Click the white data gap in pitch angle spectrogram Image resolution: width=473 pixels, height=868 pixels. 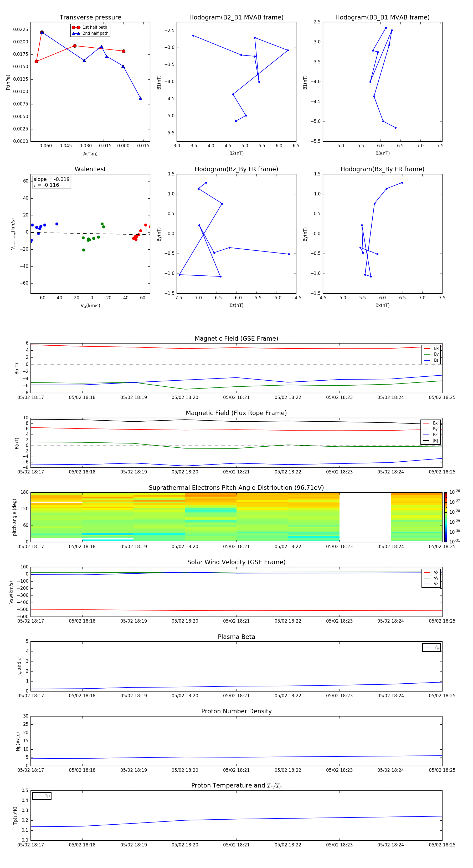click(365, 517)
